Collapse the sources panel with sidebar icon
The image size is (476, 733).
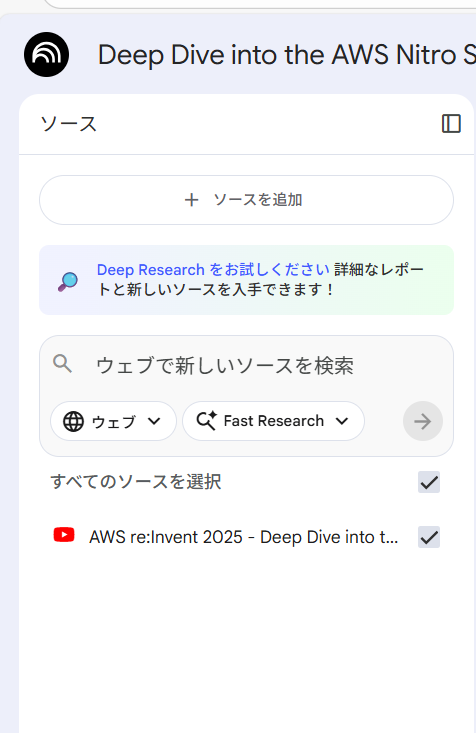(451, 124)
